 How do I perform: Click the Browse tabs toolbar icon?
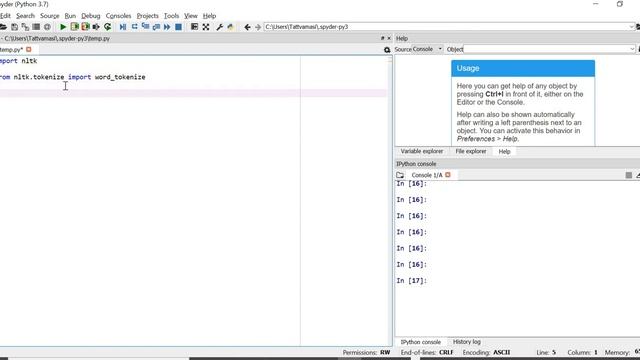tap(36, 27)
